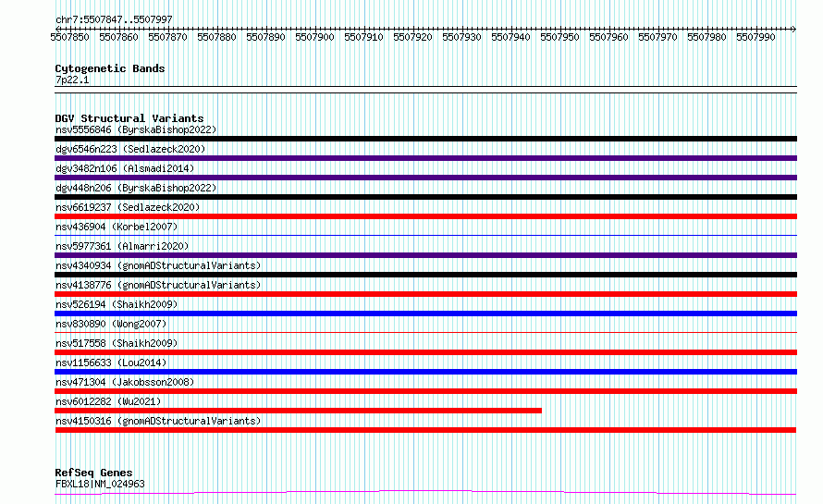Click the RefSeq Genes track title
Screen dimensions: 823x504
click(x=93, y=473)
